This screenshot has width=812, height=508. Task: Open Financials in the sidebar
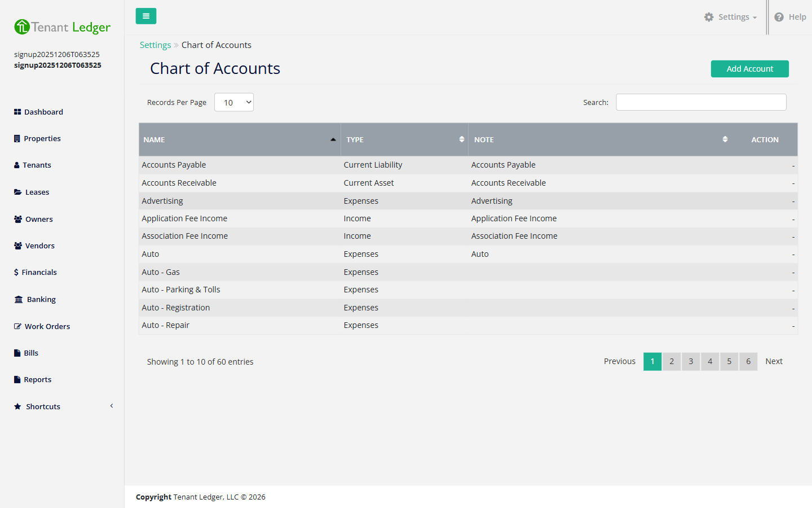click(x=39, y=272)
